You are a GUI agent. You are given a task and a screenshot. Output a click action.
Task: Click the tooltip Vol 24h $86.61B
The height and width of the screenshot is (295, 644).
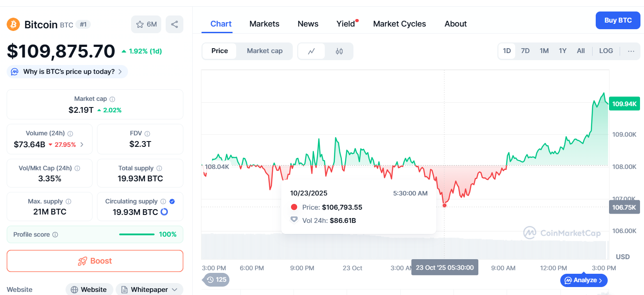pos(343,220)
